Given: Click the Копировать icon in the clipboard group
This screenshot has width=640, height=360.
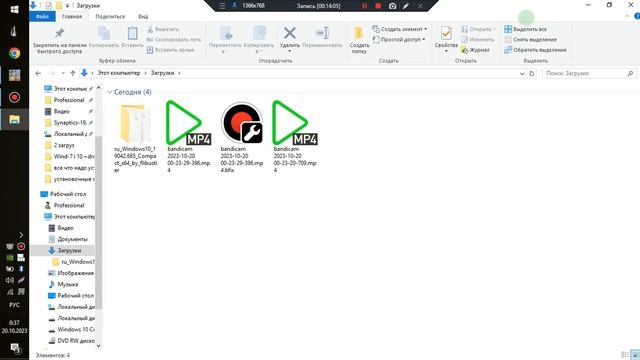Looking at the screenshot, I should point(104,33).
